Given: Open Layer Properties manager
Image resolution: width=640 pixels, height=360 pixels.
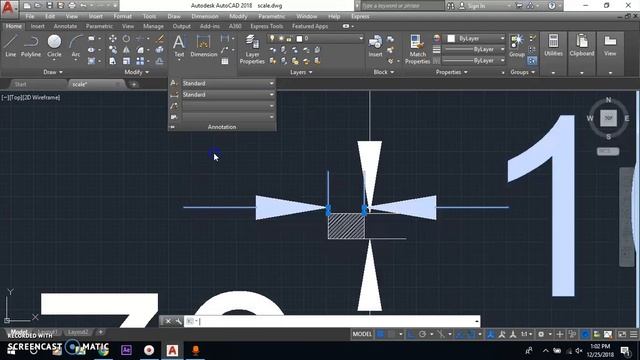Looking at the screenshot, I should 252,49.
